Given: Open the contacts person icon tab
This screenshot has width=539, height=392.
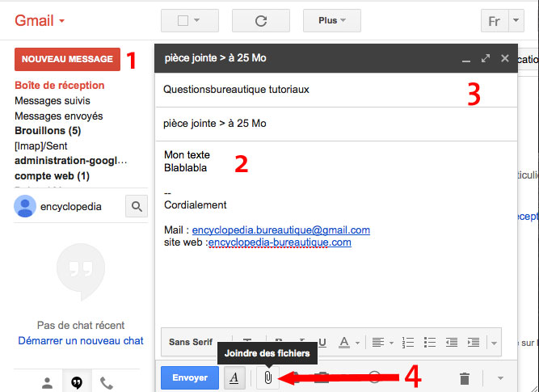Looking at the screenshot, I should click(48, 381).
